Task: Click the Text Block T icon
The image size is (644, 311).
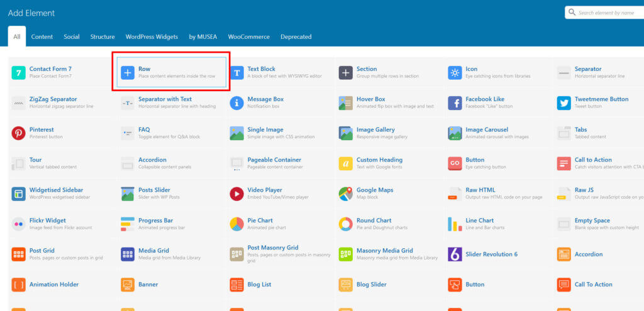Action: click(236, 73)
